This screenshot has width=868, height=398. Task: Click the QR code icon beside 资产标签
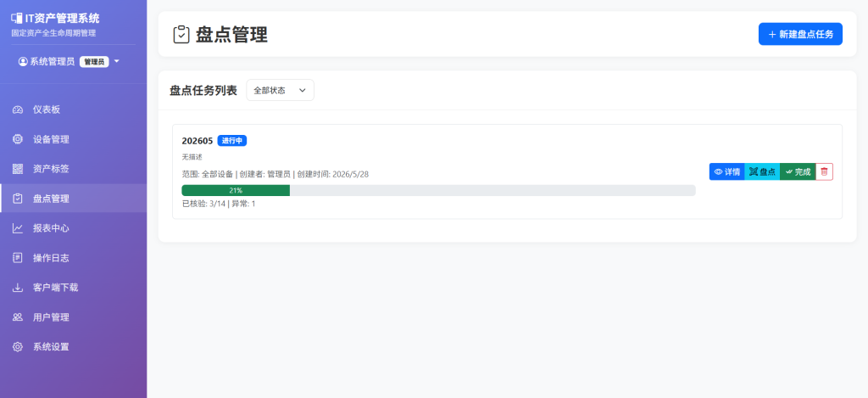pyautogui.click(x=18, y=169)
